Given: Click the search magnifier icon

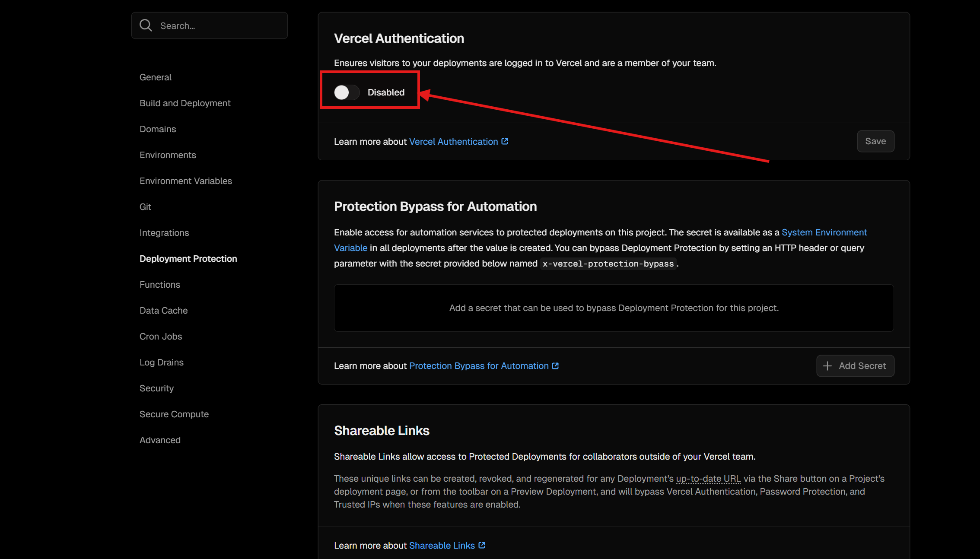Looking at the screenshot, I should point(146,25).
